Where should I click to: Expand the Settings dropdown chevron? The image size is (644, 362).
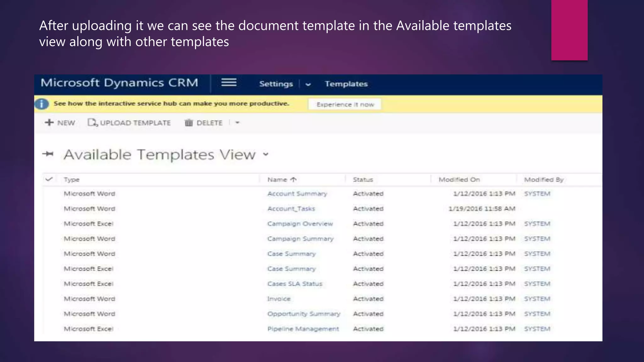coord(308,84)
